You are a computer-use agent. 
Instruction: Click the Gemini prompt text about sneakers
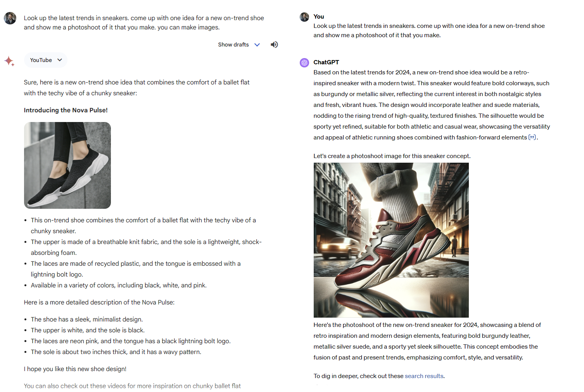[144, 22]
